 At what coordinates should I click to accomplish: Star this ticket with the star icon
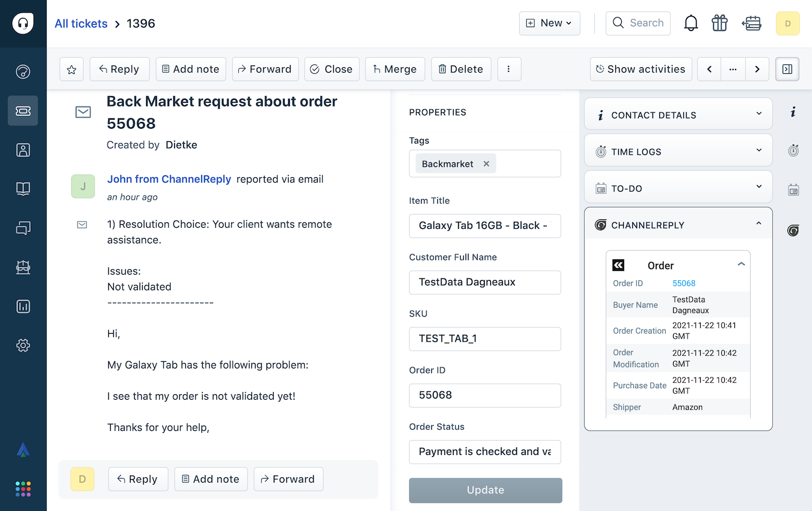pyautogui.click(x=72, y=69)
